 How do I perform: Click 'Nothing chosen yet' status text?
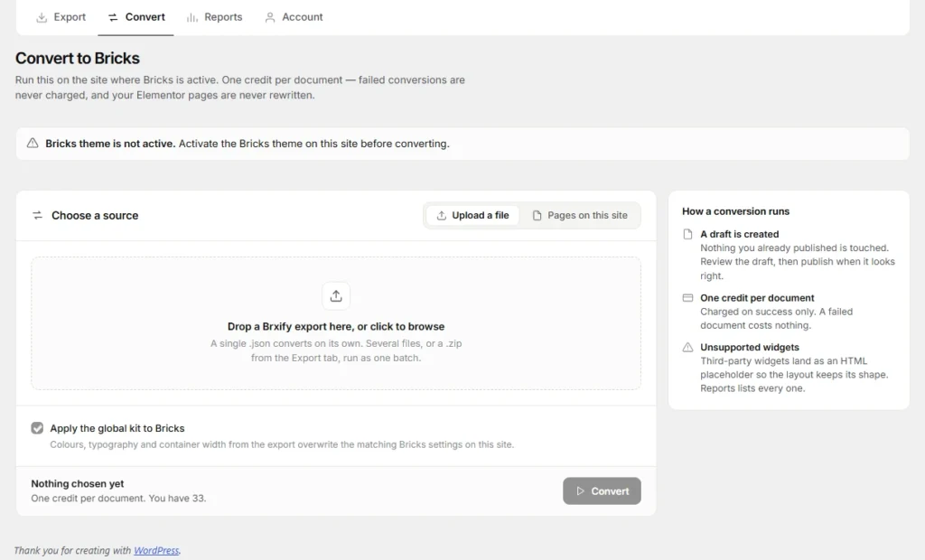point(78,483)
